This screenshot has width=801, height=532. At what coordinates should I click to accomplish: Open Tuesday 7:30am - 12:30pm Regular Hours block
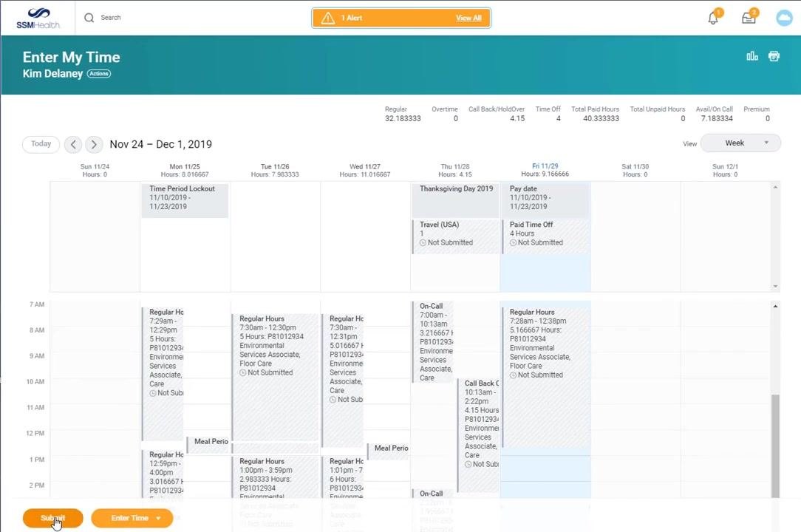click(275, 378)
